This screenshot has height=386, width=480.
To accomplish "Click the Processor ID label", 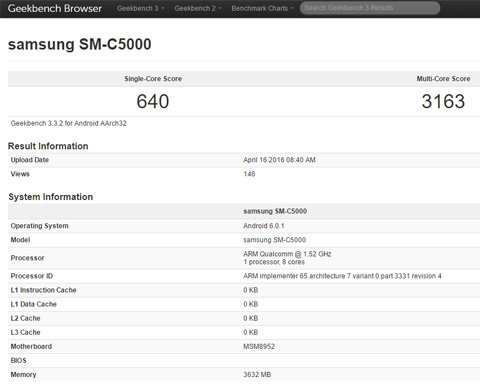I will coord(32,276).
